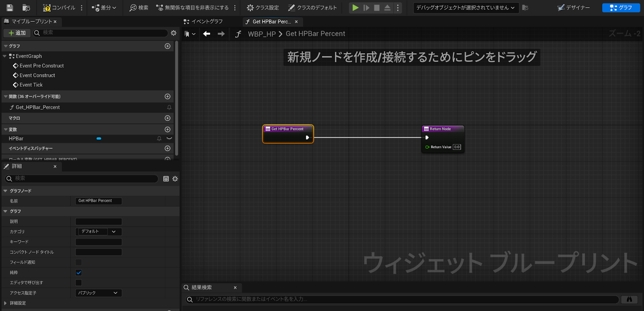The width and height of the screenshot is (644, 311).
Task: Open the debug object selection dropdown
Action: 465,8
